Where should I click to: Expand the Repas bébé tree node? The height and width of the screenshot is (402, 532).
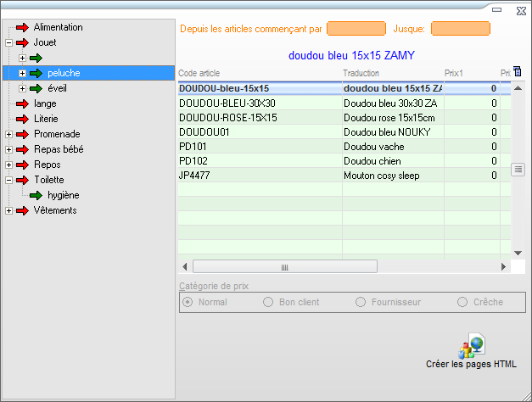tap(8, 149)
